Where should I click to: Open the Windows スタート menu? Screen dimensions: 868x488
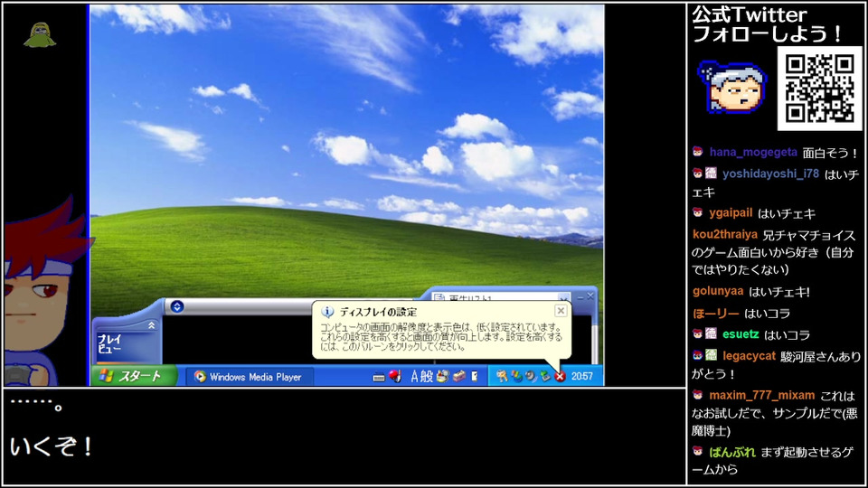[x=134, y=376]
